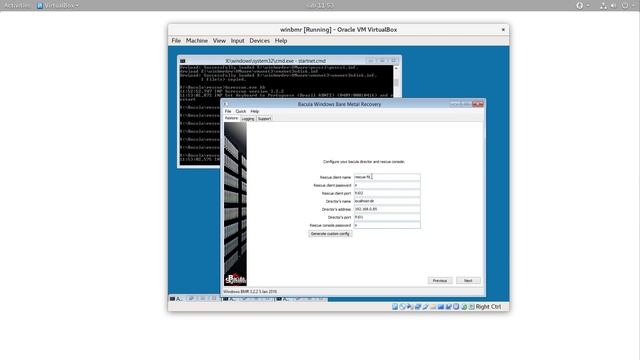Click the Director's port field
This screenshot has width=640, height=360.
387,217
